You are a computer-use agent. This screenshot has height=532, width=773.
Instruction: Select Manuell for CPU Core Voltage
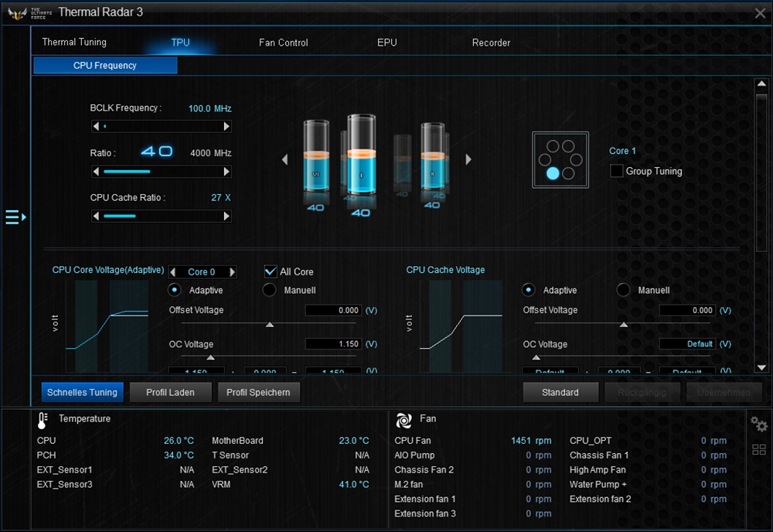269,290
